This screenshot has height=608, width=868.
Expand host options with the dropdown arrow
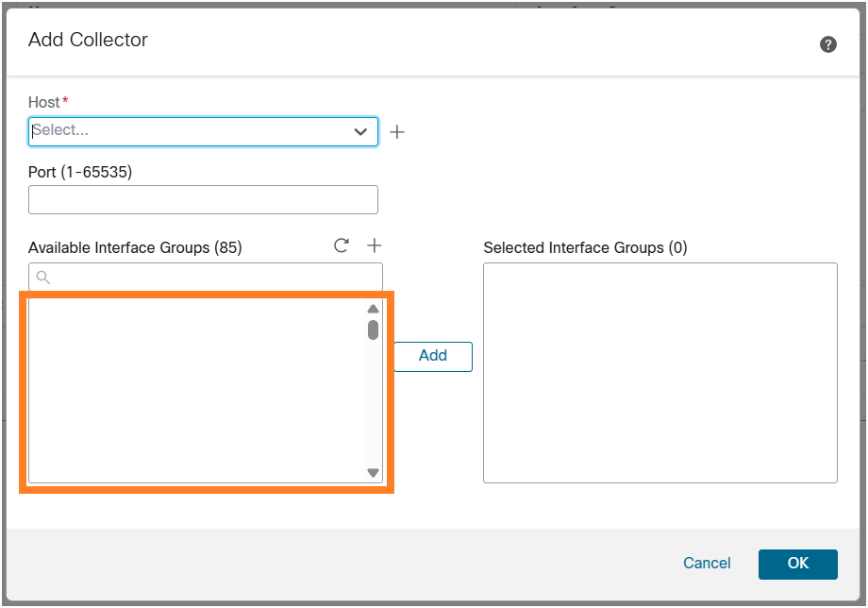tap(360, 131)
